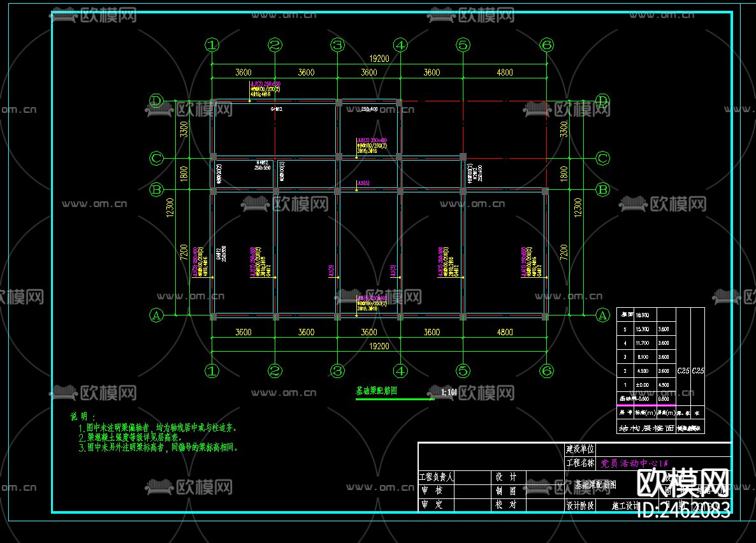Viewport: 756px width, 543px height.
Task: Select axis bubble C on the right side
Action: pos(602,158)
